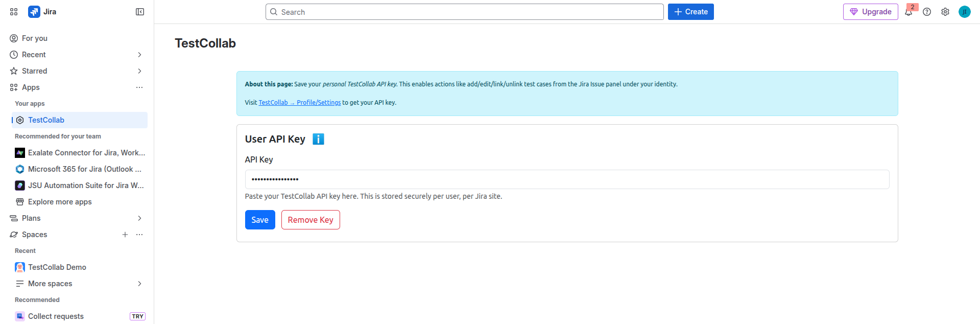Click the Microsoft 365 for Jira icon

point(20,169)
